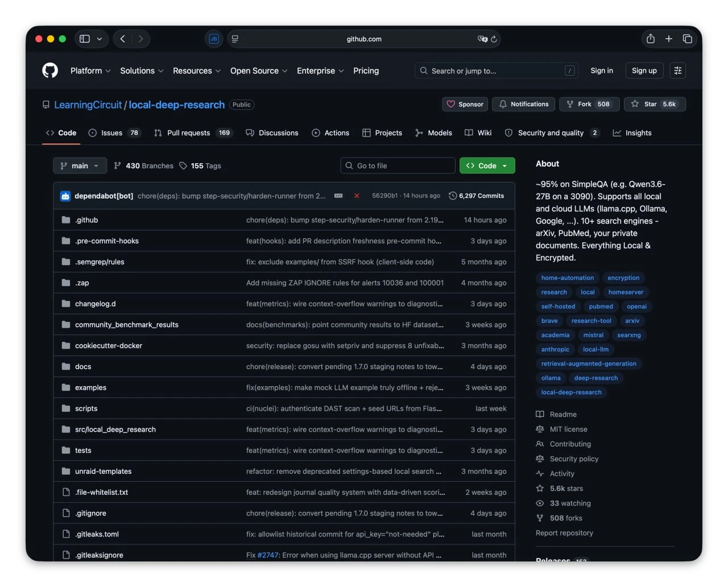Expand the Open Source menu
Viewport: 728px width, 587px height.
click(259, 71)
